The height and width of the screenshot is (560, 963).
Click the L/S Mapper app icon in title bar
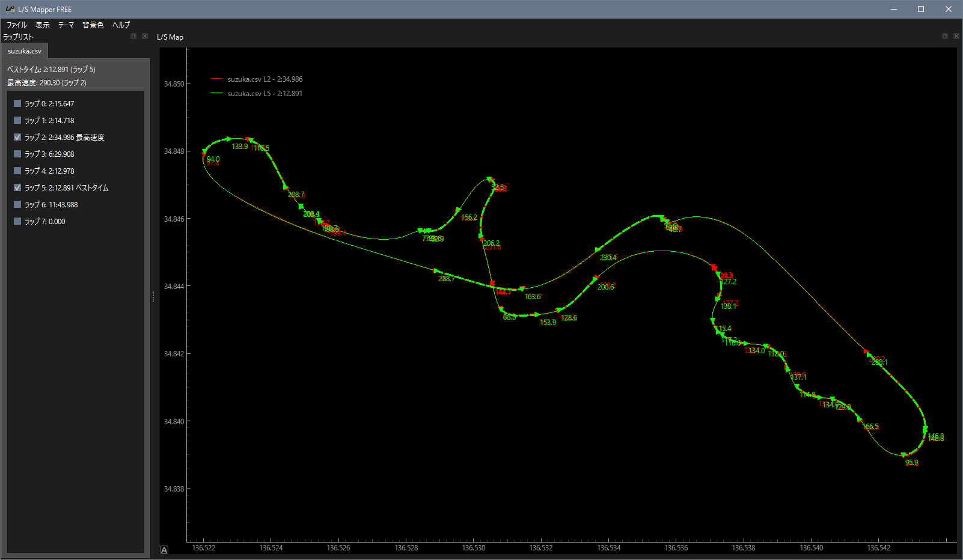click(x=10, y=9)
